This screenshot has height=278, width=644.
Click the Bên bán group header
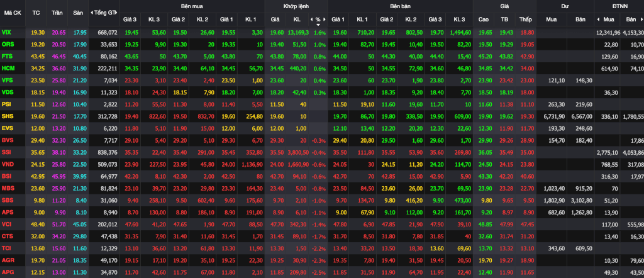point(400,6)
